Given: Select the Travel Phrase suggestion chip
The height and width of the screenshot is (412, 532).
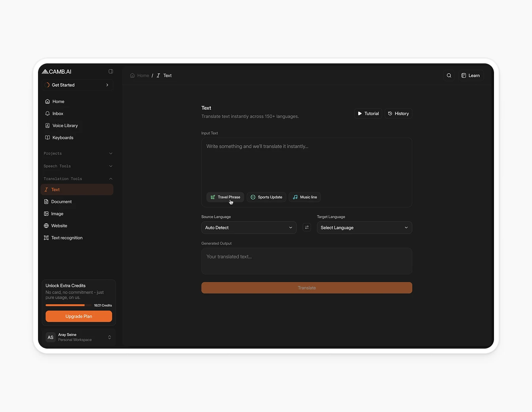Looking at the screenshot, I should pyautogui.click(x=225, y=197).
